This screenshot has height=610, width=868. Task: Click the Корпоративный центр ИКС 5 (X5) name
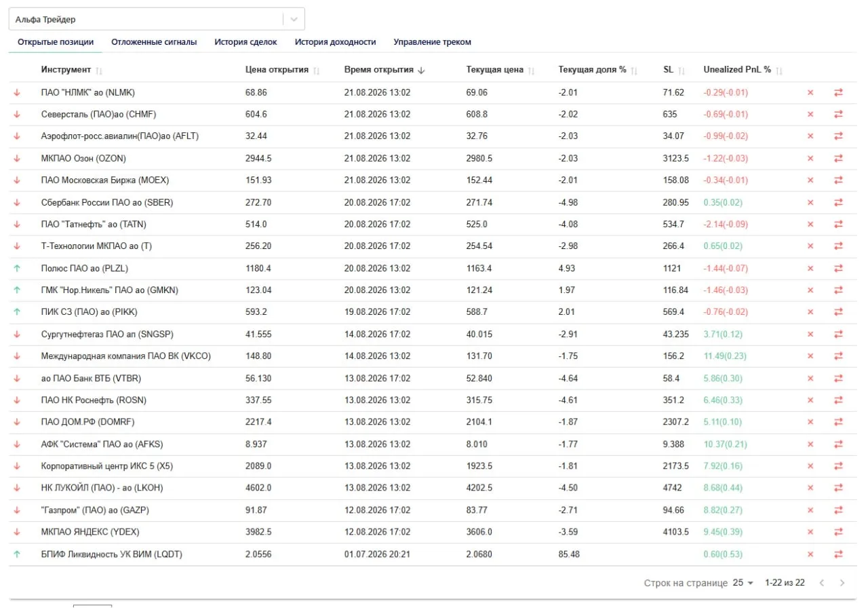[x=108, y=466]
